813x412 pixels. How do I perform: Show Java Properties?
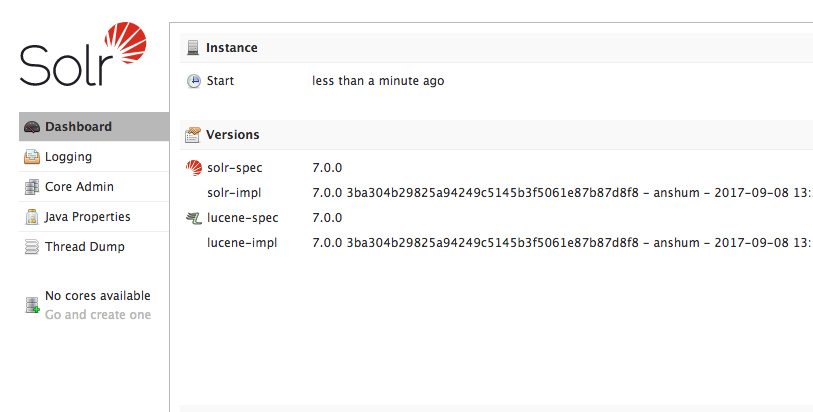(87, 217)
